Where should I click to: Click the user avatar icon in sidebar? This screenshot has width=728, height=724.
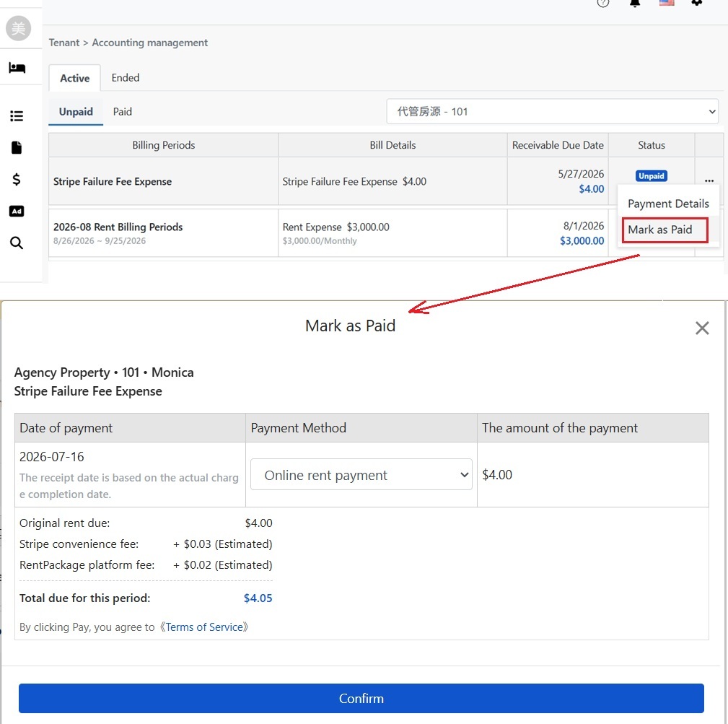[18, 28]
